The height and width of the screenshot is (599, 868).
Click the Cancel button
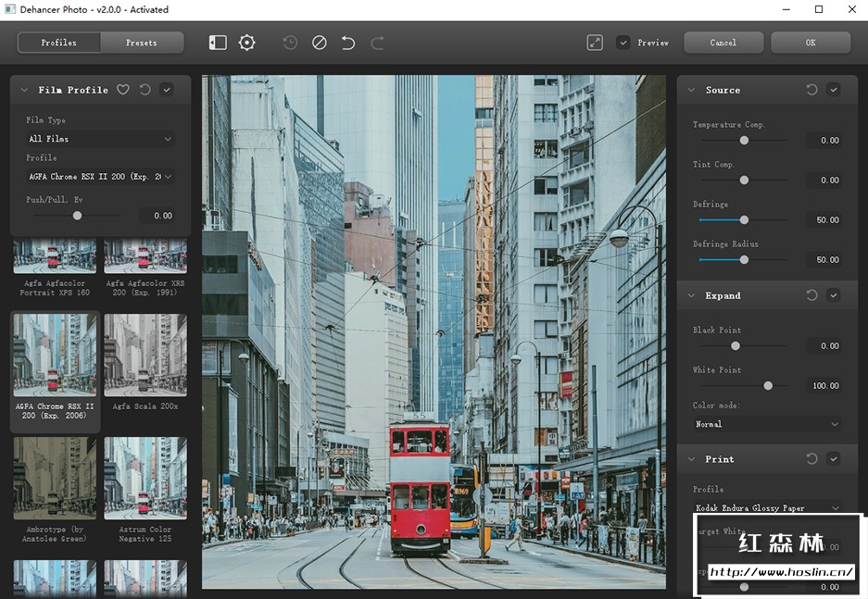tap(723, 43)
